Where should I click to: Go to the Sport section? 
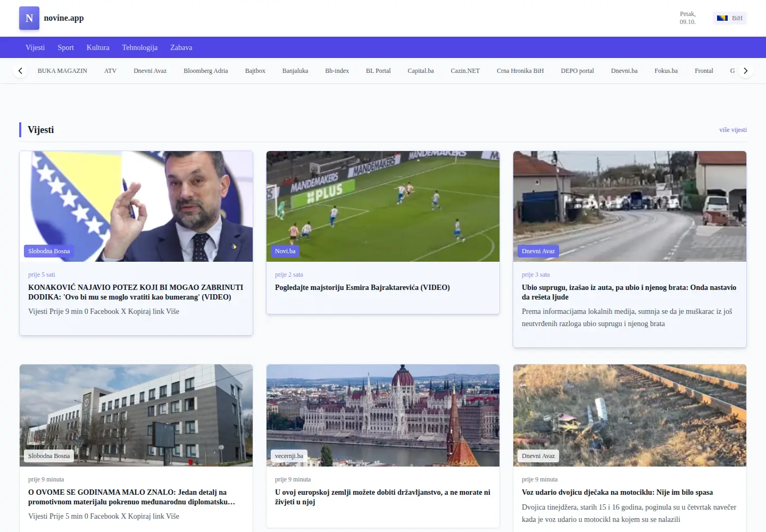pos(66,47)
